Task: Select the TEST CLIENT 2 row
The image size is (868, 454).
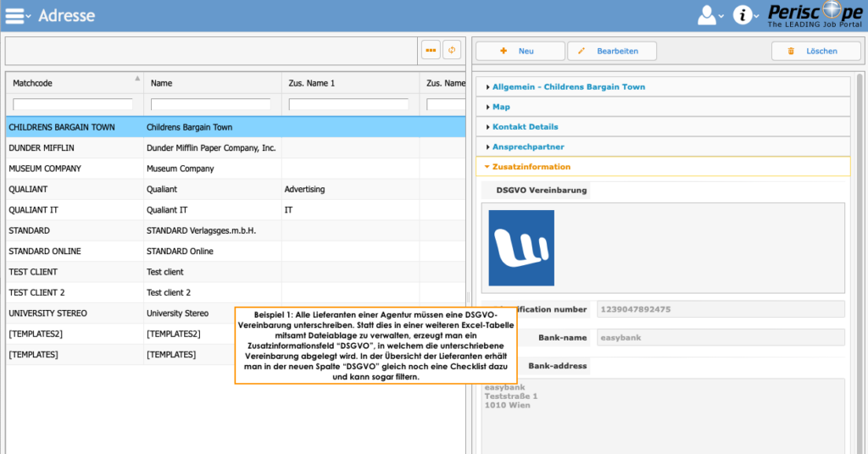Action: click(236, 292)
